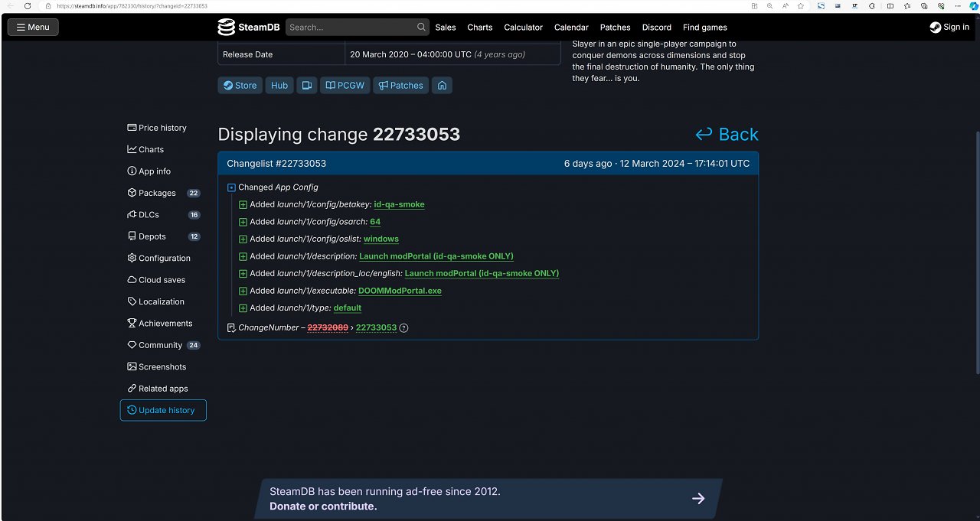Click the donate banner arrow
Image resolution: width=980 pixels, height=521 pixels.
(x=698, y=499)
